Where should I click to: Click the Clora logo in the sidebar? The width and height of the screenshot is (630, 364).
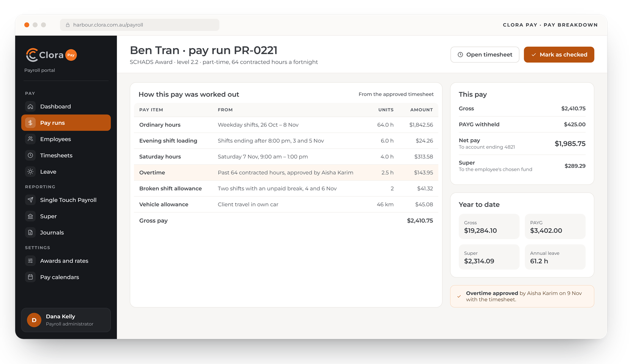click(x=44, y=55)
